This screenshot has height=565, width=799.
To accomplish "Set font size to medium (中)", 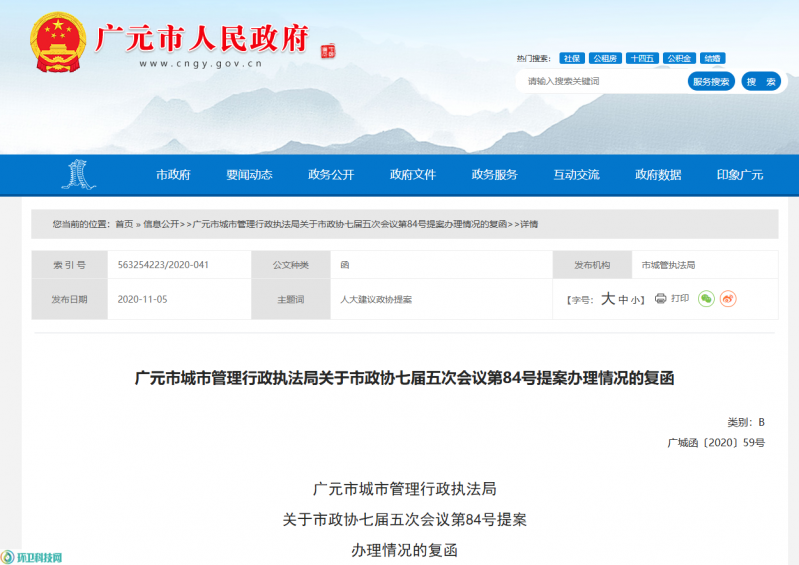I will tap(623, 300).
